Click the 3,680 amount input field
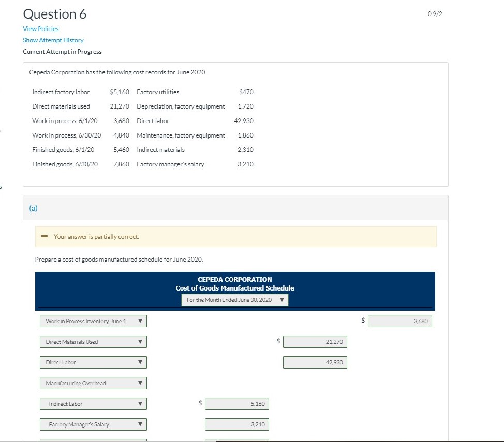 pyautogui.click(x=400, y=321)
